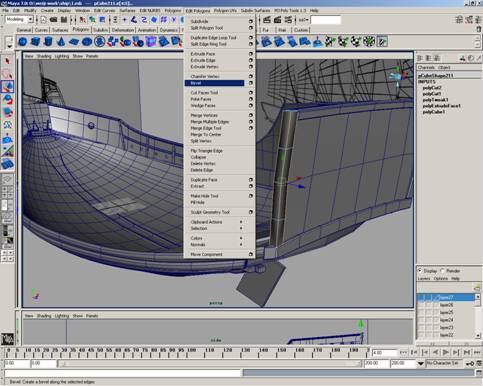The image size is (483, 386).
Task: Open the shelf menu arrow at left
Action: coord(9,46)
